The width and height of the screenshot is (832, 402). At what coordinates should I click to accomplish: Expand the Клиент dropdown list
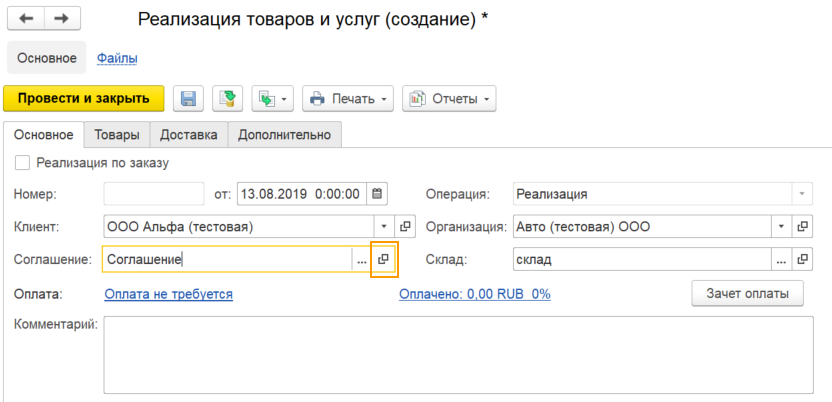(384, 227)
